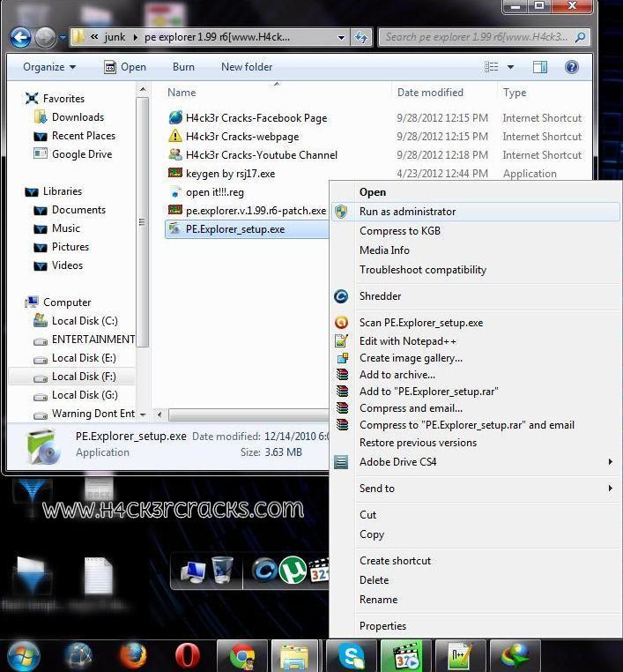The width and height of the screenshot is (623, 672).
Task: Expand the Adobe Drive CS4 submenu
Action: click(610, 461)
